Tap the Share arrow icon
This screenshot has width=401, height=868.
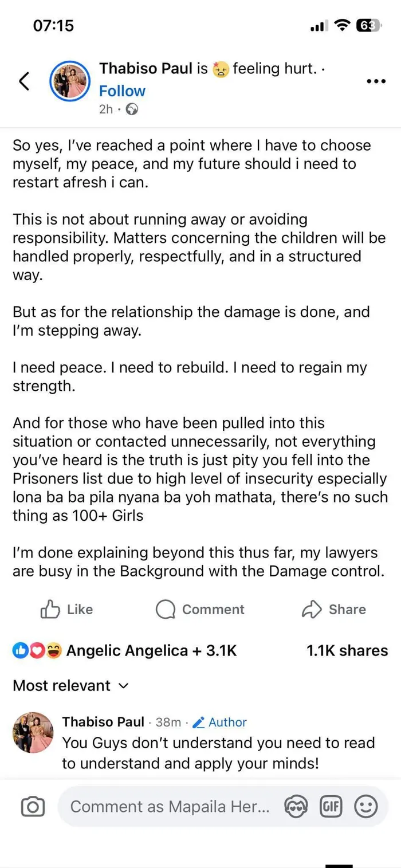(x=312, y=610)
